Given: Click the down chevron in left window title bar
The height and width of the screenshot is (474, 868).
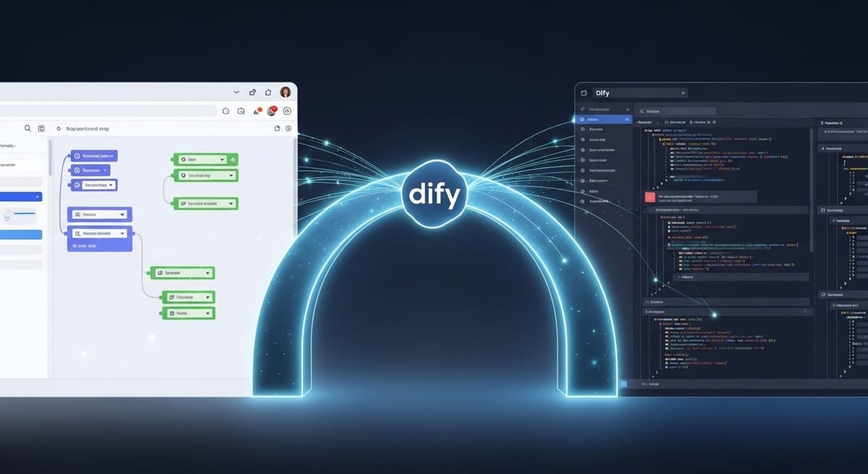Looking at the screenshot, I should click(x=237, y=93).
